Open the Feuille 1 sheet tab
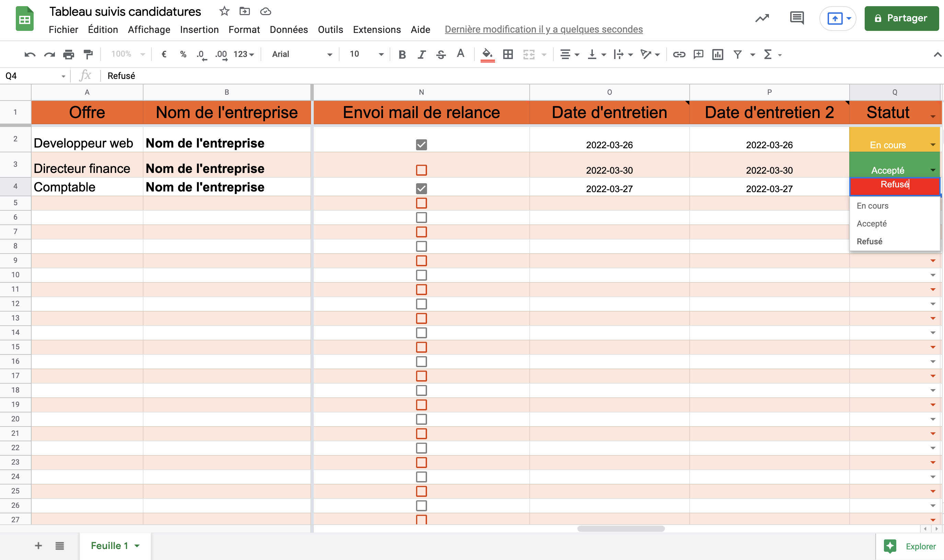Image resolution: width=944 pixels, height=560 pixels. 110,546
